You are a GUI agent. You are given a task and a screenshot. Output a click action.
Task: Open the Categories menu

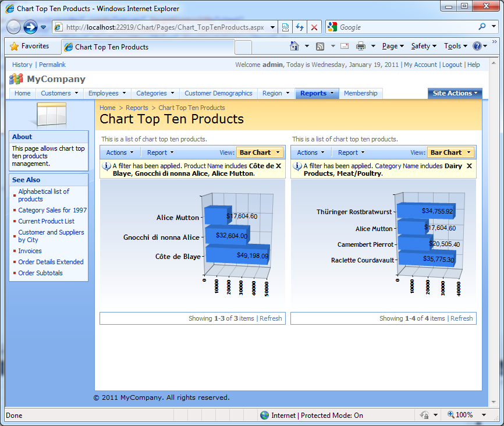coord(155,93)
